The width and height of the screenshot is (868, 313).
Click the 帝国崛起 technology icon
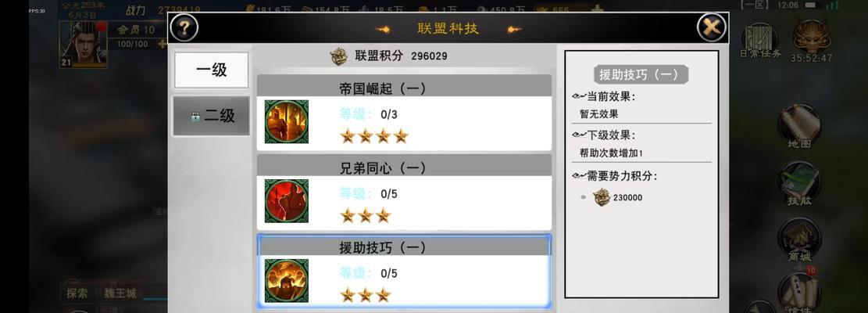[286, 121]
